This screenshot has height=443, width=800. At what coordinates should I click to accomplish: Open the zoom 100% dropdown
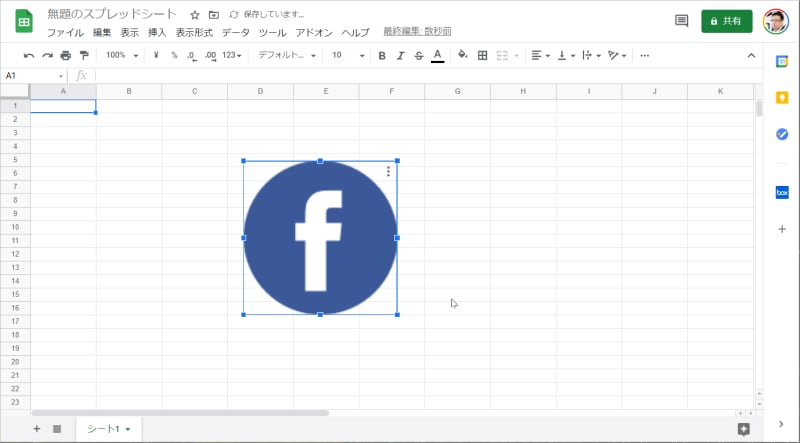(122, 55)
